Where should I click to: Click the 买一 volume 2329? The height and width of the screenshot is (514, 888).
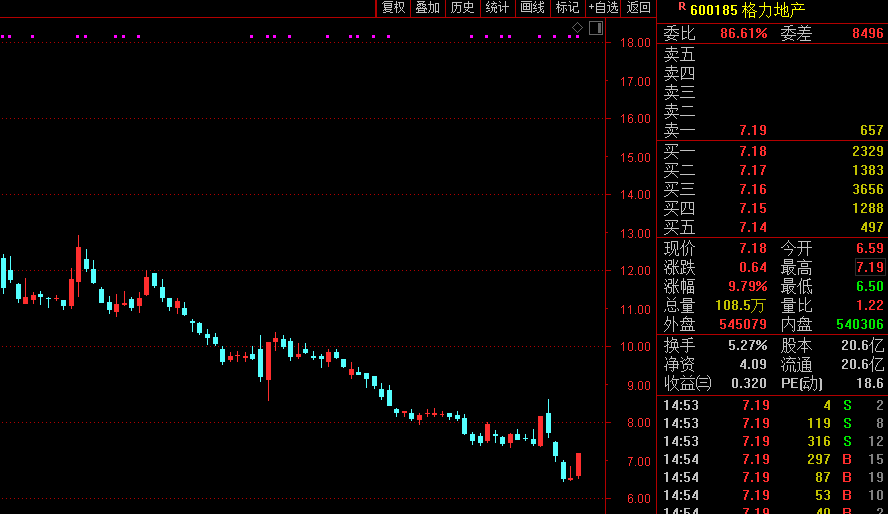[868, 151]
